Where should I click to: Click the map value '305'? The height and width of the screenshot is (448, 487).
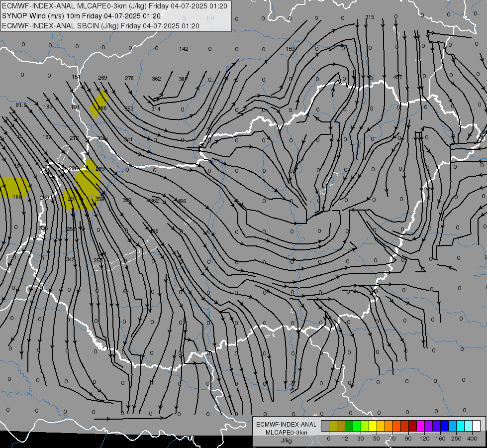[x=43, y=228]
